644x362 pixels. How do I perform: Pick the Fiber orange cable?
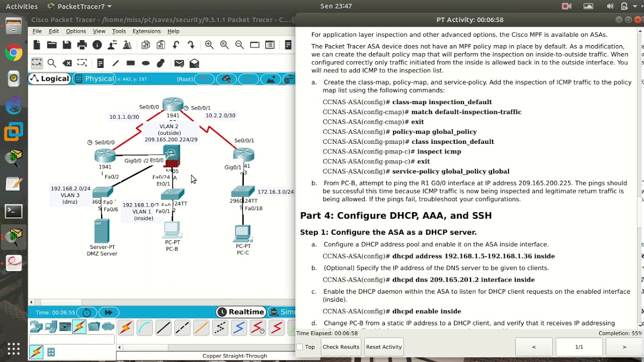click(201, 328)
